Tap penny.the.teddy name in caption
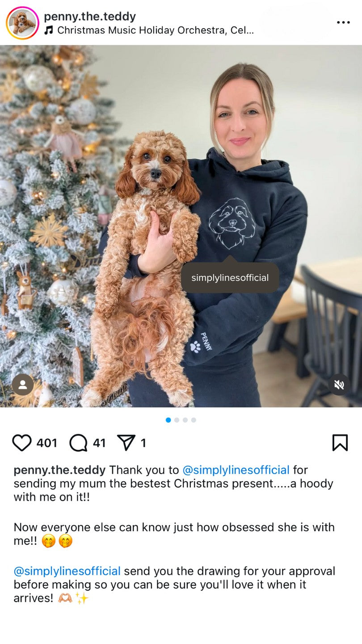Image resolution: width=362 pixels, height=644 pixels. click(60, 470)
